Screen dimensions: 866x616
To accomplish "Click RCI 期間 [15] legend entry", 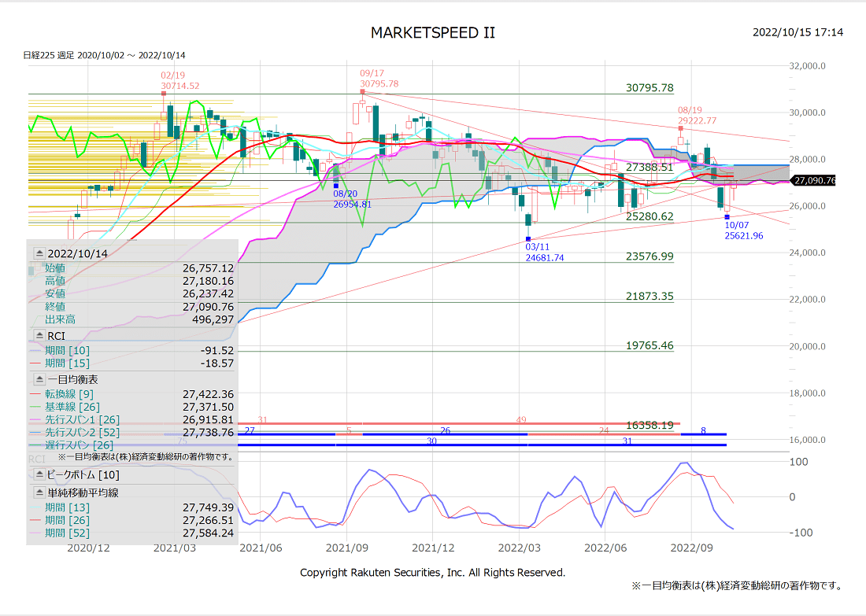I will point(67,363).
